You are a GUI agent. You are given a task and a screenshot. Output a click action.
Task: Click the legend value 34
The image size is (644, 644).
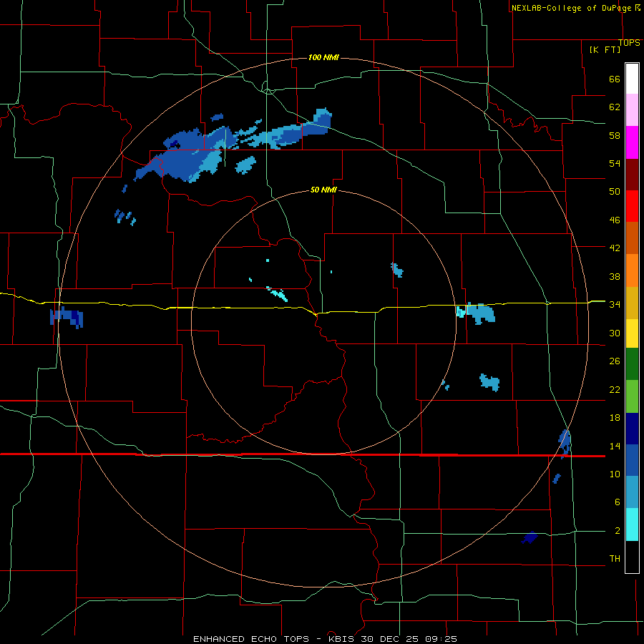pos(615,305)
